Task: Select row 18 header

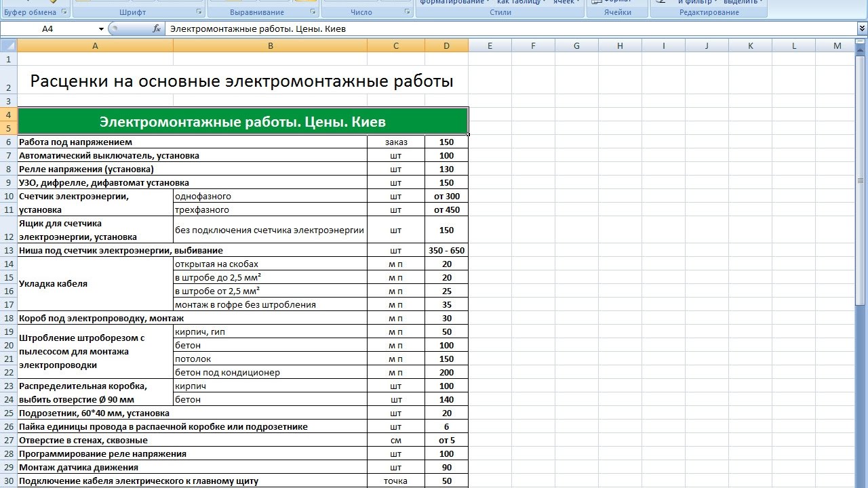Action: pyautogui.click(x=9, y=318)
